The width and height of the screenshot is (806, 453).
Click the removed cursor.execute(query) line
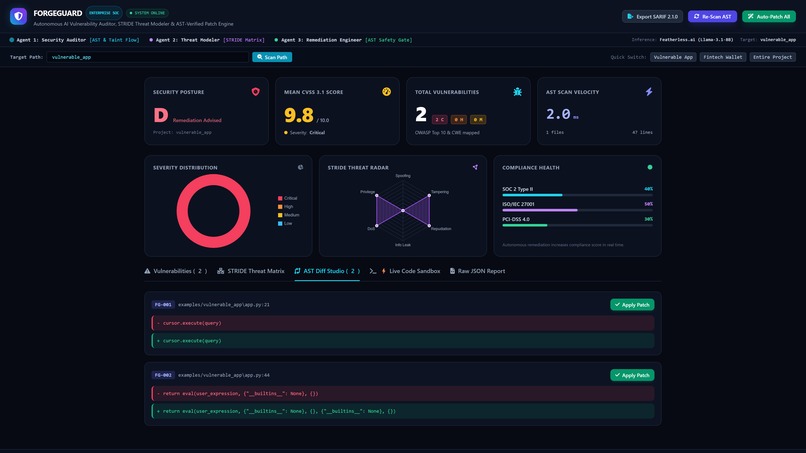click(403, 323)
